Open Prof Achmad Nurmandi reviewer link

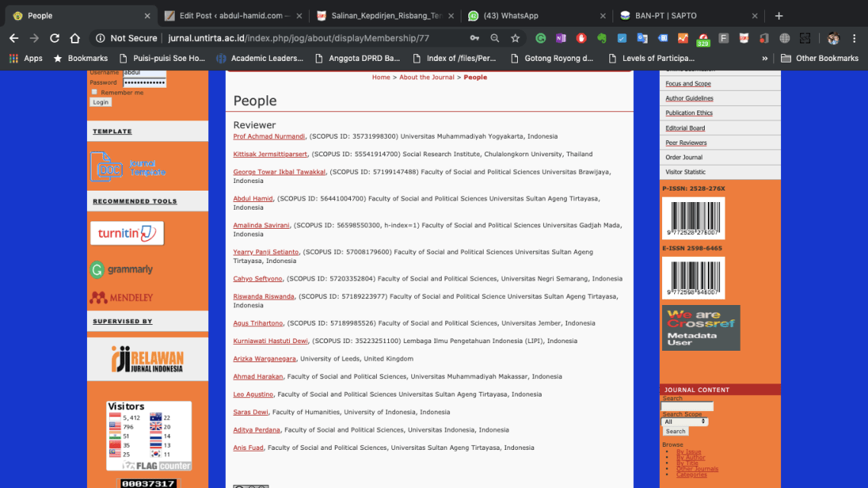pyautogui.click(x=269, y=136)
